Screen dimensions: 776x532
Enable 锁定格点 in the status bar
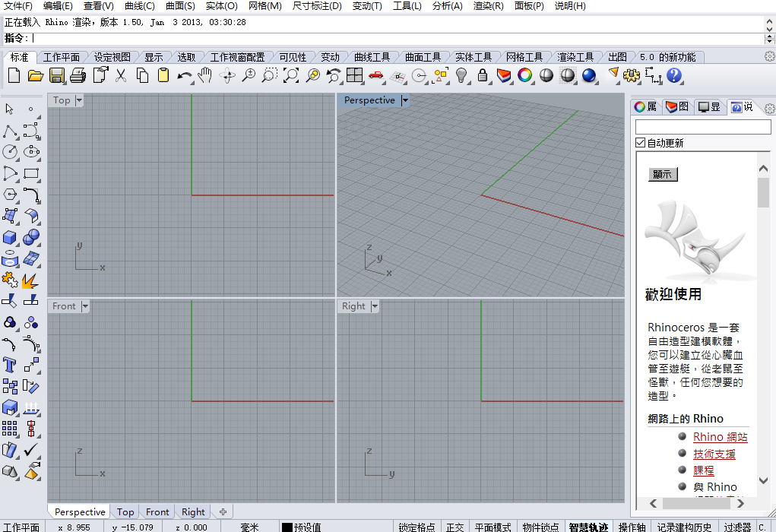point(417,525)
